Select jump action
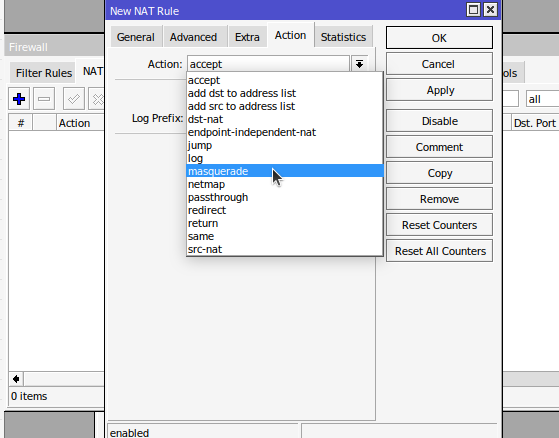559x438 pixels. click(285, 145)
